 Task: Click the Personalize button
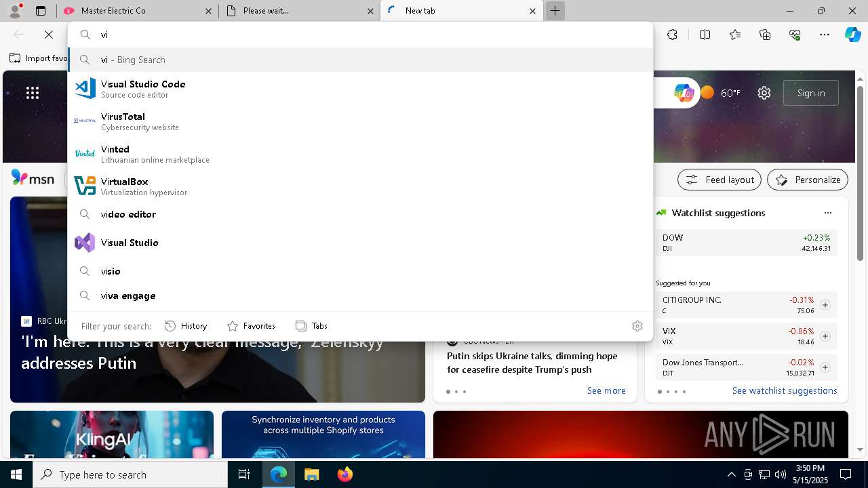tap(808, 180)
